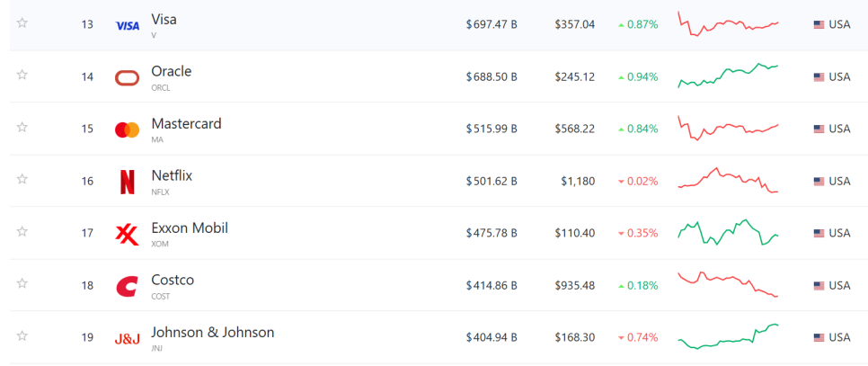868x366 pixels.
Task: Open the Johnson & Johnson company link
Action: [213, 332]
